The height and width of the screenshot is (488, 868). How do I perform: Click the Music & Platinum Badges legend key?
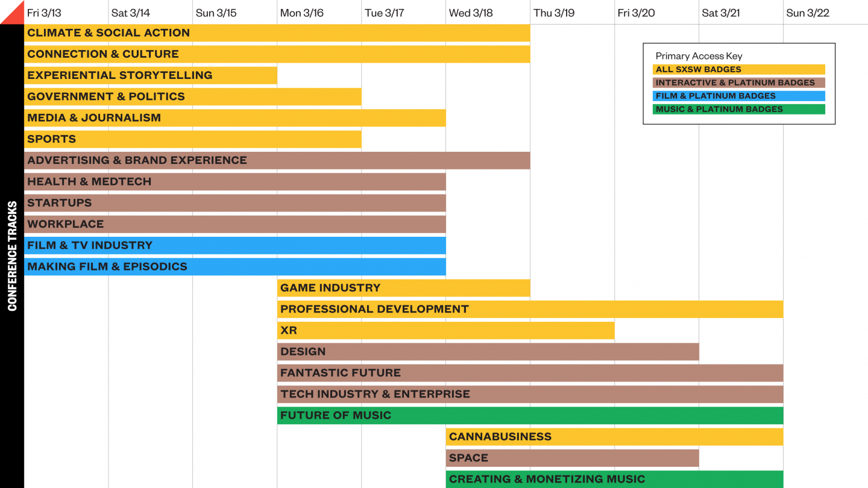click(739, 109)
